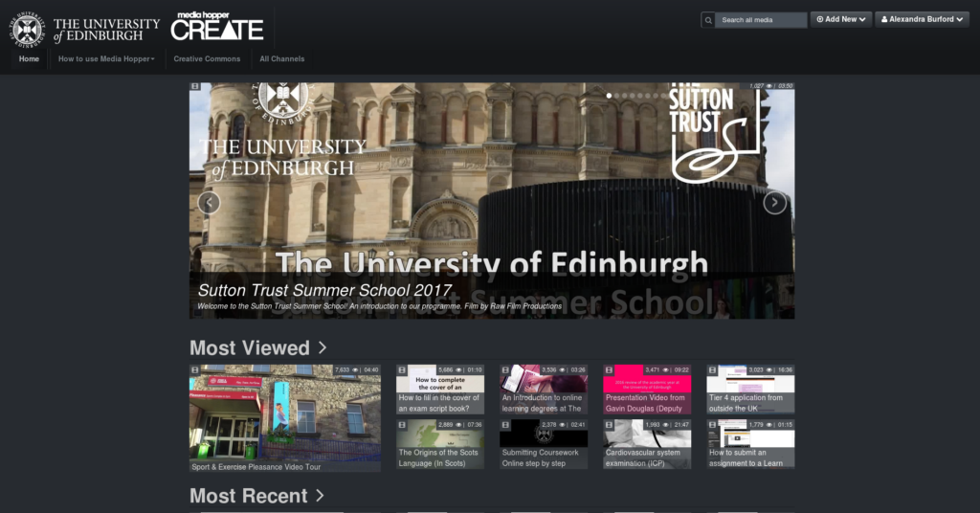Open 'How to submit an assignment to a Learn' title
This screenshot has width=980, height=513.
tap(746, 458)
